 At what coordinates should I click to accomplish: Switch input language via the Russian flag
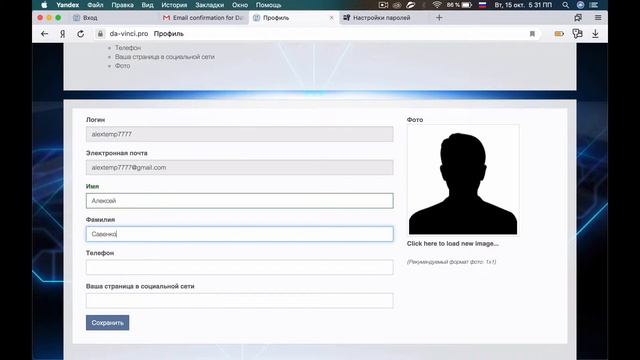482,5
